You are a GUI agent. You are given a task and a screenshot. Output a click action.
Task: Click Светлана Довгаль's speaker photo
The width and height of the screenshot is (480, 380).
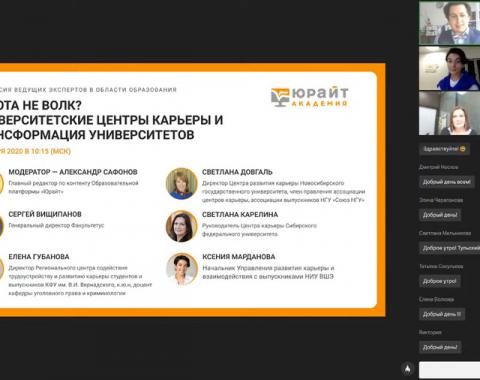[x=182, y=184]
